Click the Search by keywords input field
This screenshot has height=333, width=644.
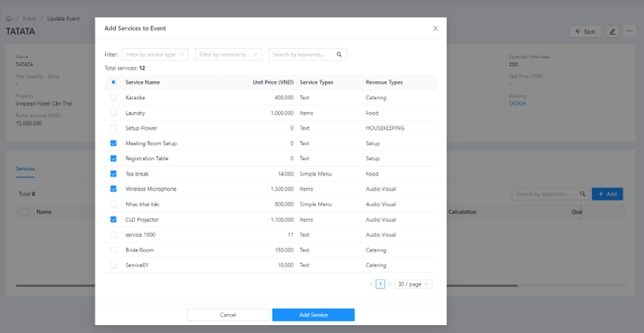[302, 55]
